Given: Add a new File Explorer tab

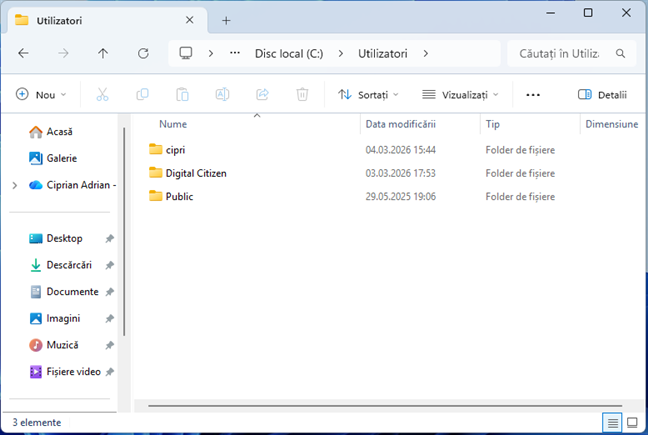Looking at the screenshot, I should click(x=226, y=20).
